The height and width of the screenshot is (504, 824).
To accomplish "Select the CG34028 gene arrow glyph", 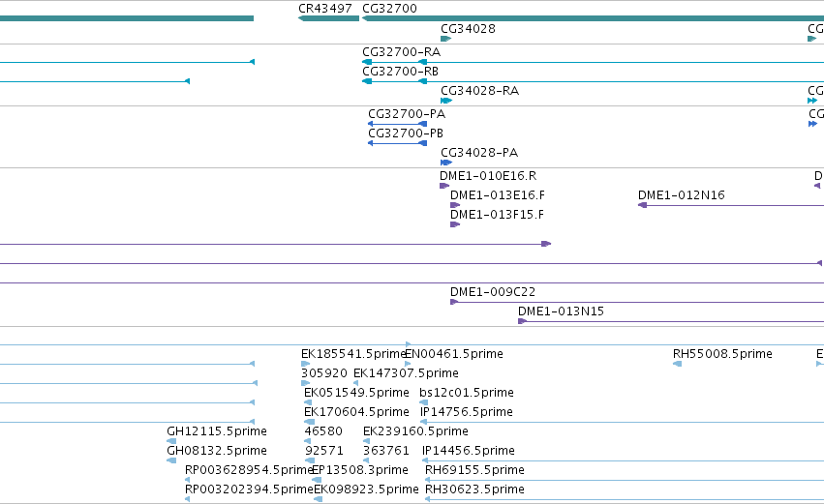I will [445, 39].
